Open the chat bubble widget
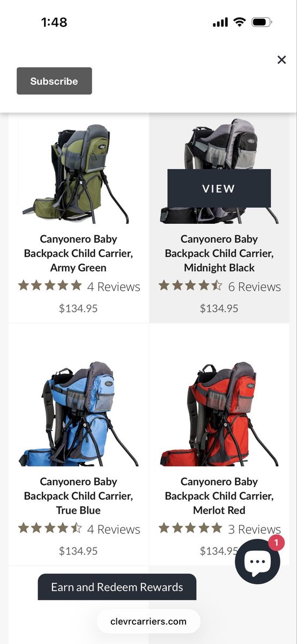The image size is (297, 644). tap(257, 561)
